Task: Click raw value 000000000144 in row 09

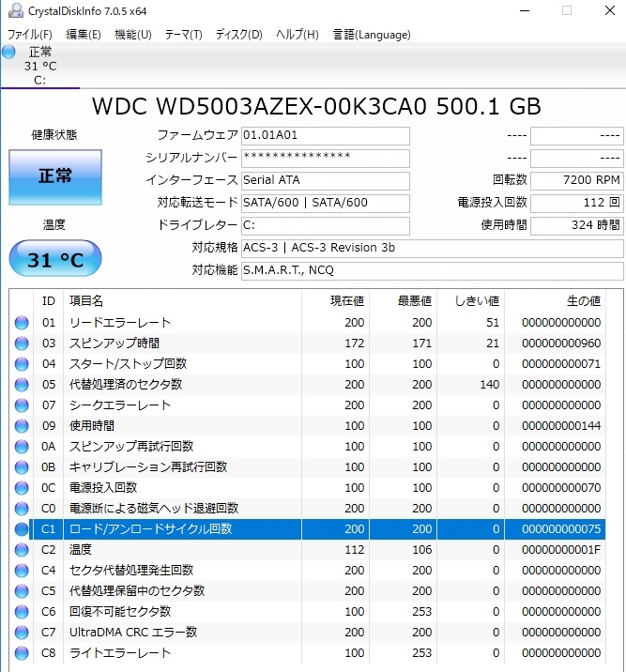Action: [x=561, y=426]
